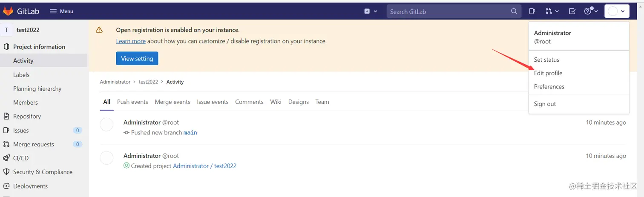Screen dimensions: 644x197
Task: Click Activity in breadcrumb
Action: 175,82
